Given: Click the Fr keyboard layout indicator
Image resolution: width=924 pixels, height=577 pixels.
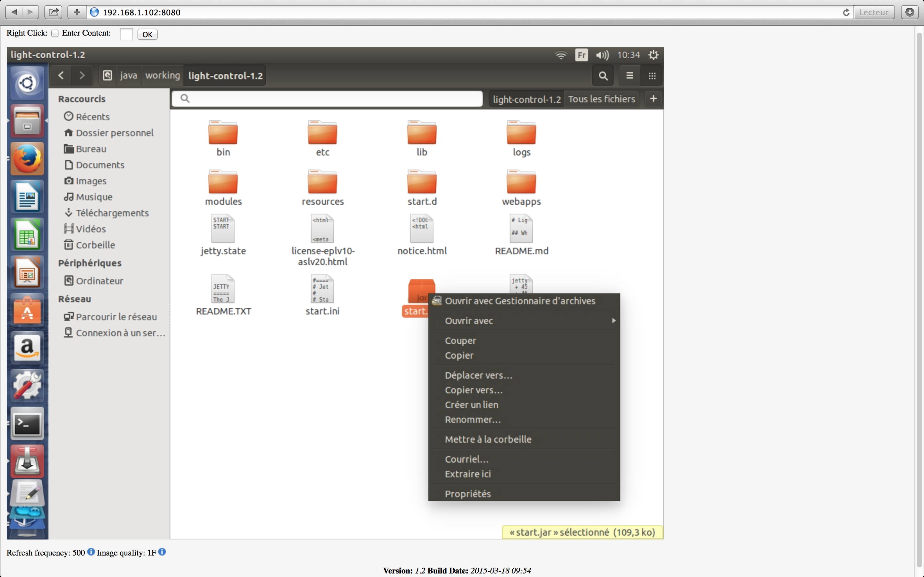Looking at the screenshot, I should click(x=581, y=55).
